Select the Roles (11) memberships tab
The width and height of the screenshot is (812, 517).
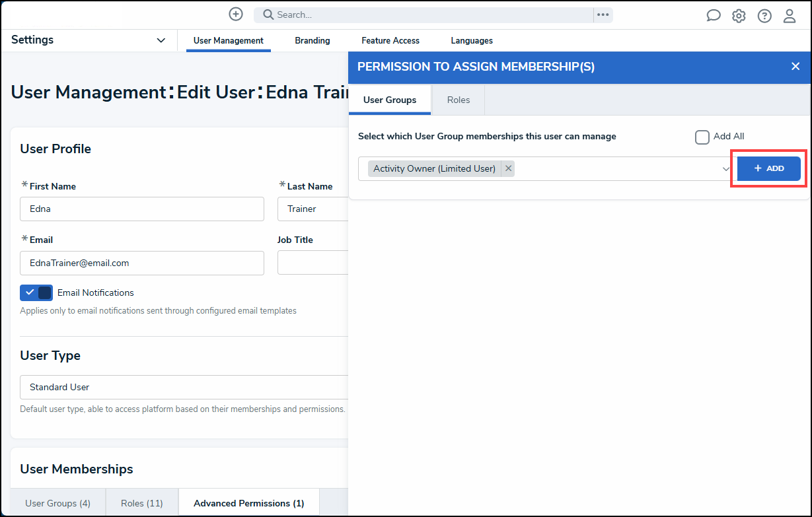coord(141,503)
